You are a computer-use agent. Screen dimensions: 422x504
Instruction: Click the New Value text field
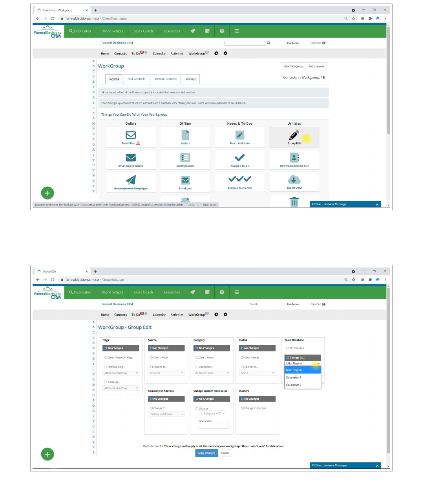click(x=213, y=426)
